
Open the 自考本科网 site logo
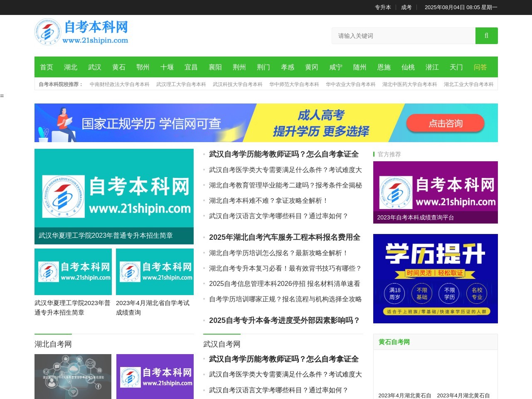[81, 32]
